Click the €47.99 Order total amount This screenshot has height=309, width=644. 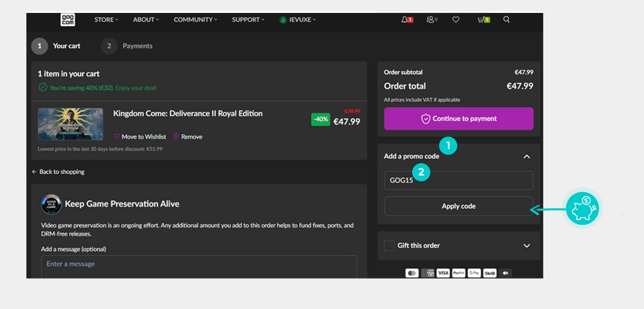519,86
